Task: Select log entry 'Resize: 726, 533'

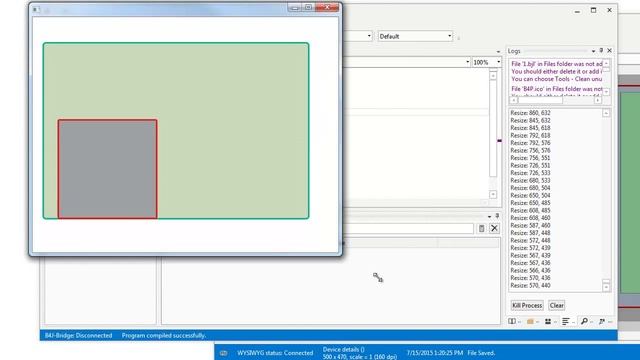Action: point(530,173)
